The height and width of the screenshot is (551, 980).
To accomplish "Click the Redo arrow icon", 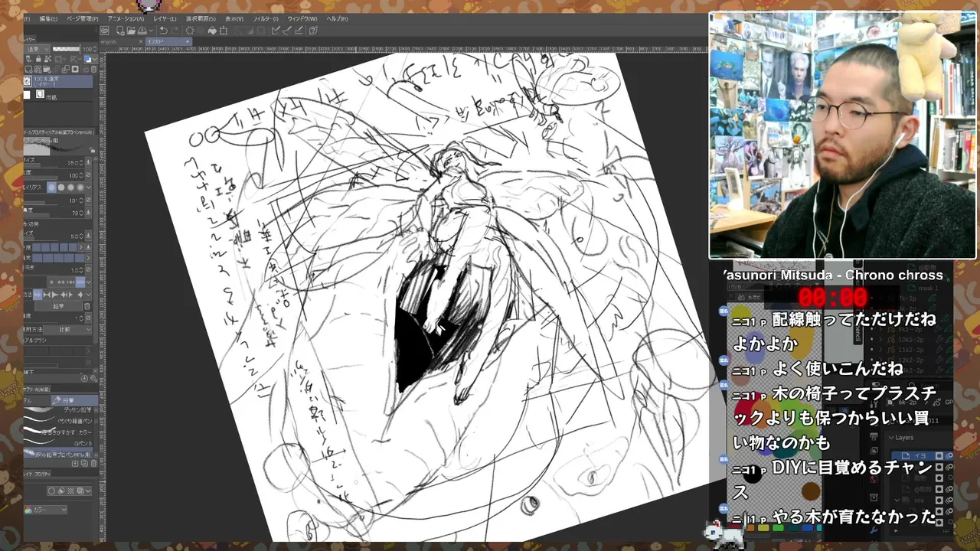I will [175, 31].
